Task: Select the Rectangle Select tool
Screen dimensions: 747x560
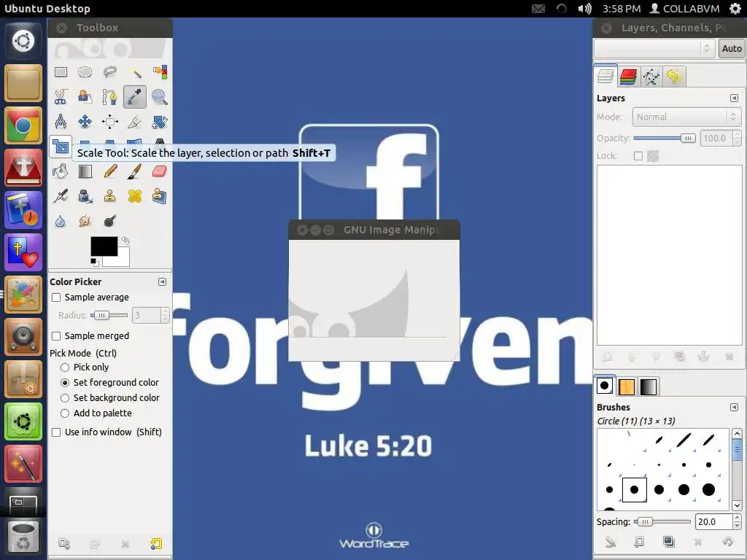Action: click(x=61, y=72)
